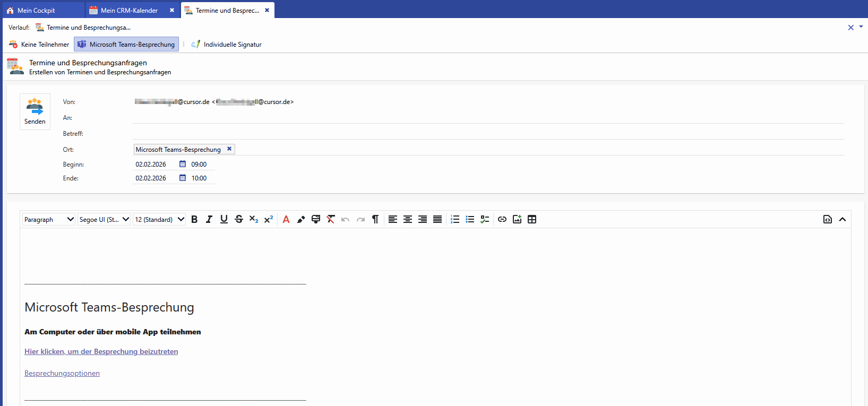Click the Microsoft Teams-Besprechung heading in editor
This screenshot has height=406, width=868.
(109, 307)
